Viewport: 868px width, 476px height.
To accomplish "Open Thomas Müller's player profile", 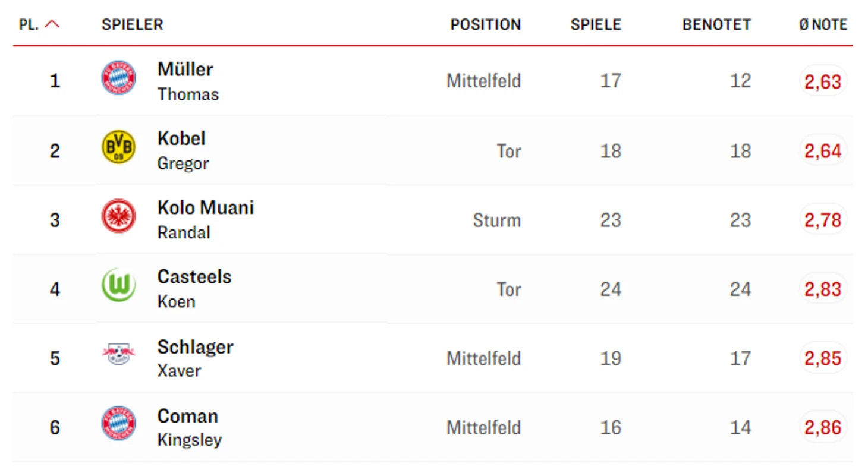I will [x=185, y=70].
